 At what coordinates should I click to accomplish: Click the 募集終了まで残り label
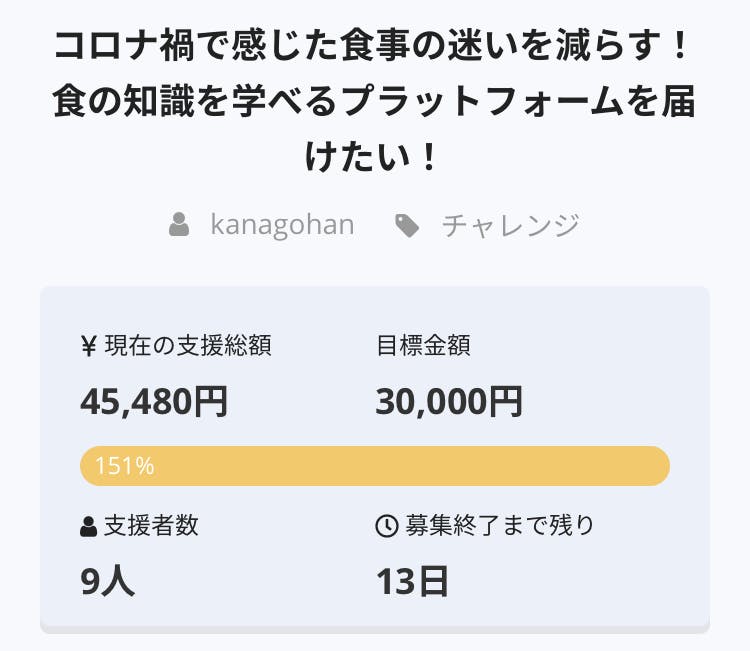coord(499,526)
